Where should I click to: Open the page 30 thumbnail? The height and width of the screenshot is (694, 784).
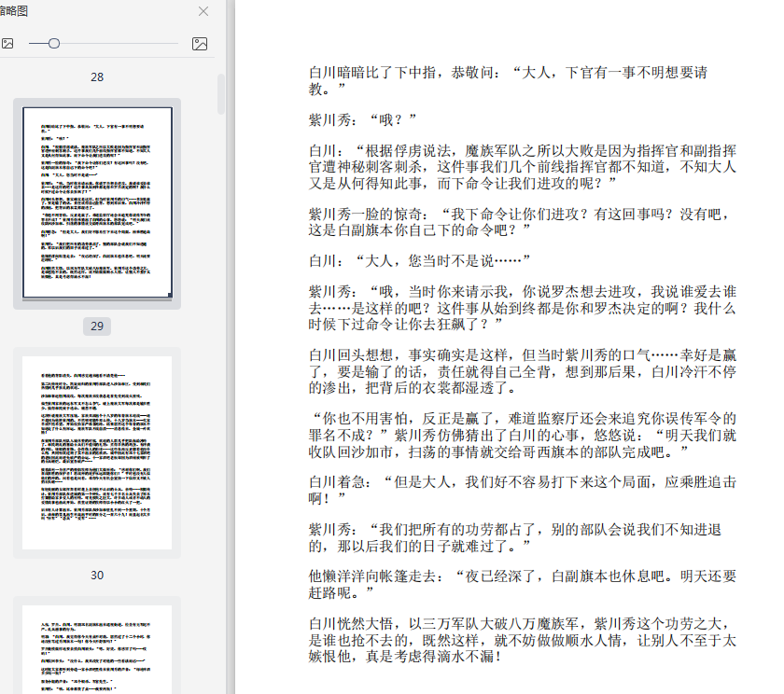click(97, 452)
